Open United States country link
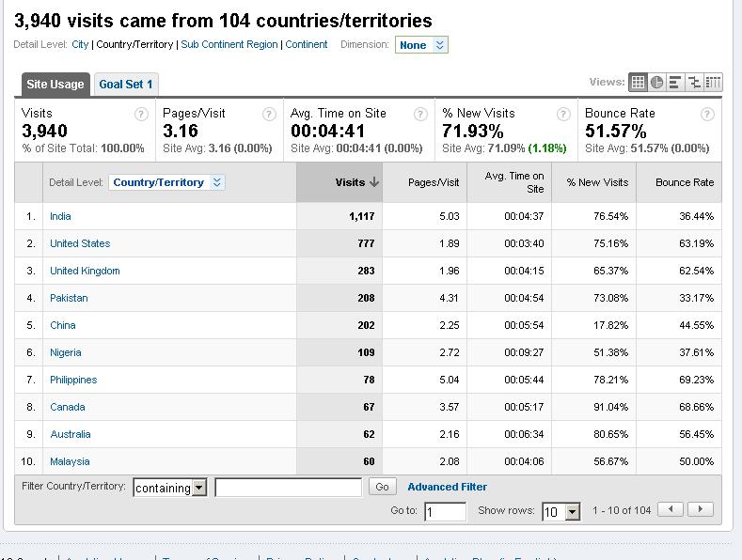Image resolution: width=742 pixels, height=560 pixels. click(x=80, y=243)
